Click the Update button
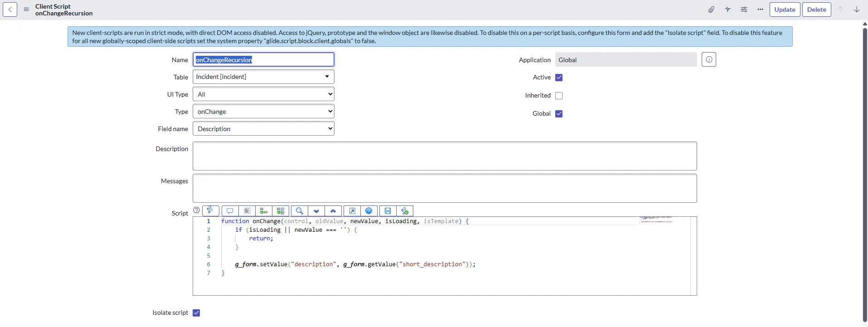Screen dimensions: 868x327 [785, 10]
